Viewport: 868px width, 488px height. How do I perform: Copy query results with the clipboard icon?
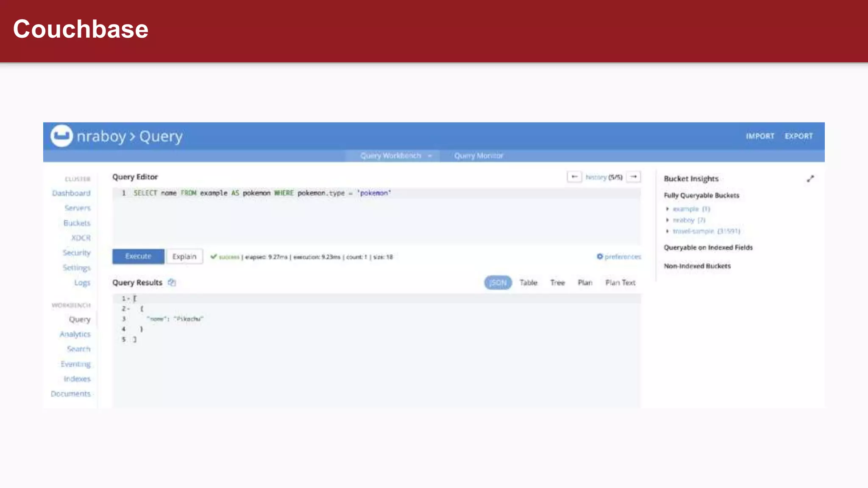[172, 283]
